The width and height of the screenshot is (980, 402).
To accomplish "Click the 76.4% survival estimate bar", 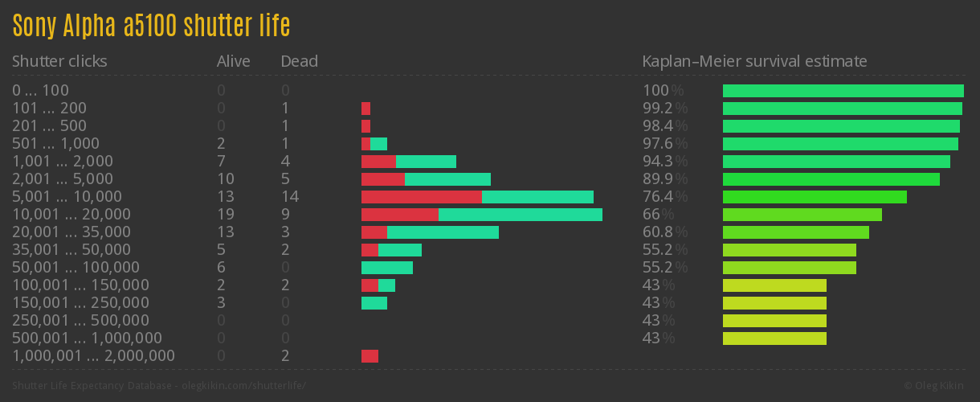I will tap(815, 197).
